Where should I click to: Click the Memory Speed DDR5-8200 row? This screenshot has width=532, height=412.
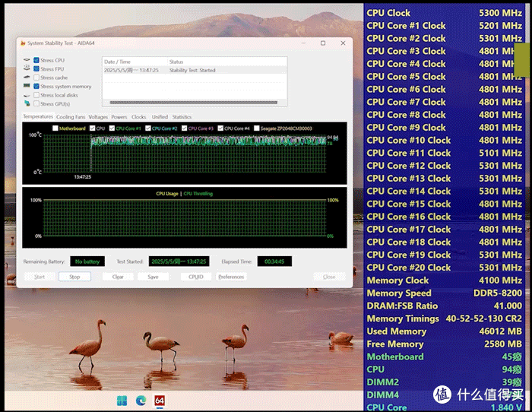(444, 293)
